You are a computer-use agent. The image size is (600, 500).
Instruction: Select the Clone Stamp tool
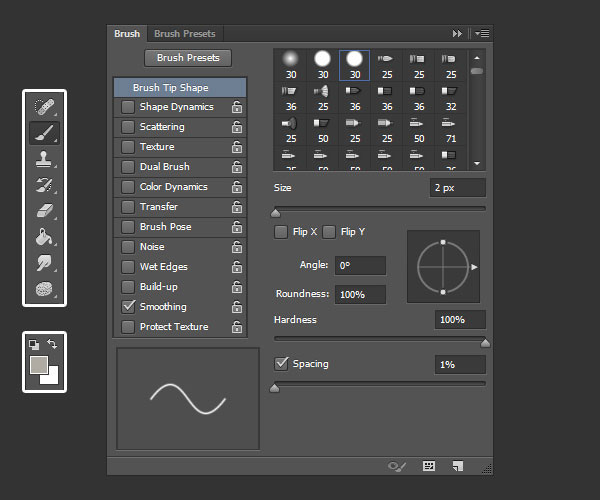click(x=44, y=159)
